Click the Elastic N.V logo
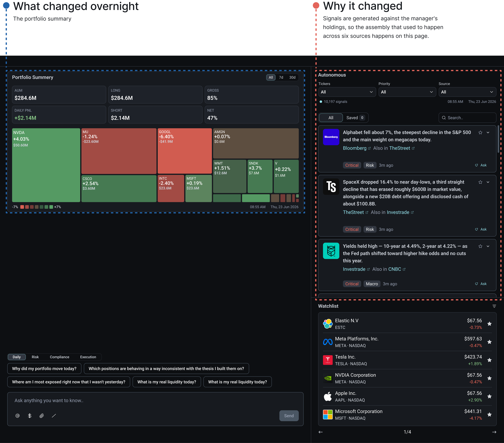Screen dimensions: 504x443 pyautogui.click(x=328, y=324)
